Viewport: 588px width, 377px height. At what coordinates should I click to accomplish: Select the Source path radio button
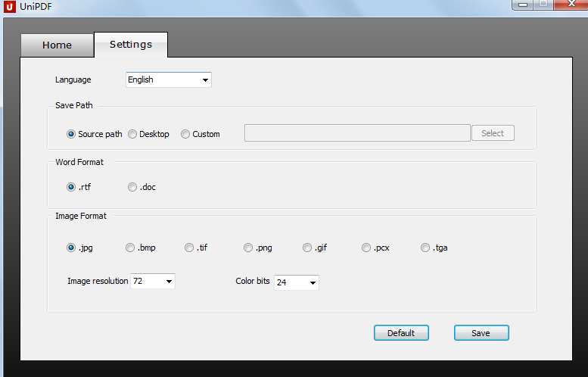[x=72, y=134]
